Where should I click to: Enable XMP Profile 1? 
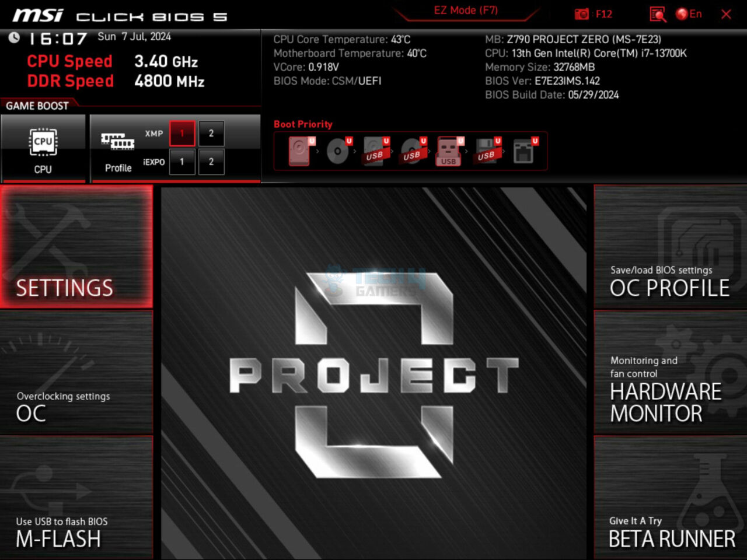[181, 133]
